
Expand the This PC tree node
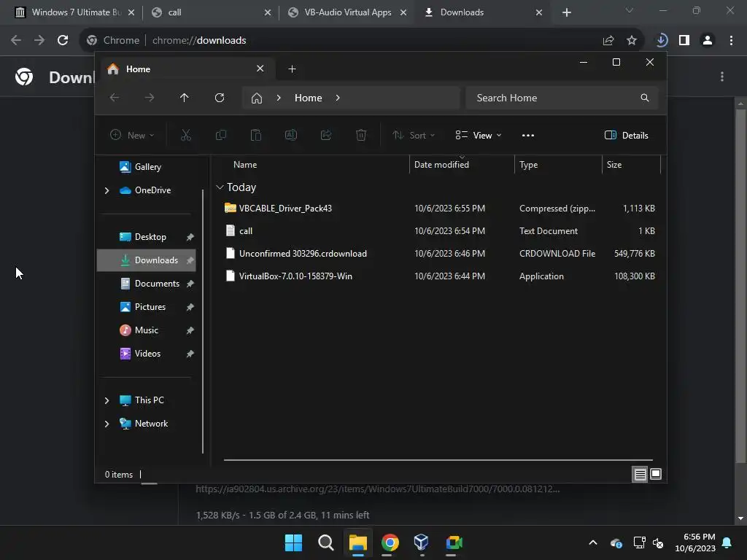coord(107,400)
